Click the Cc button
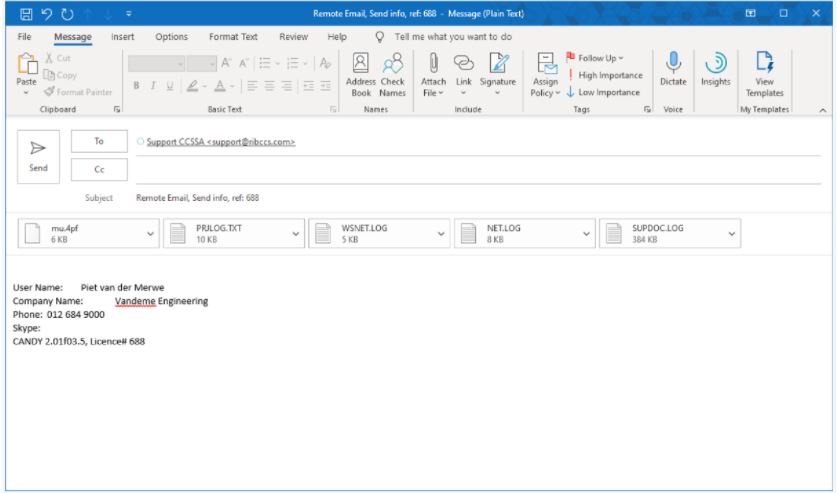837x493 pixels. [x=99, y=170]
